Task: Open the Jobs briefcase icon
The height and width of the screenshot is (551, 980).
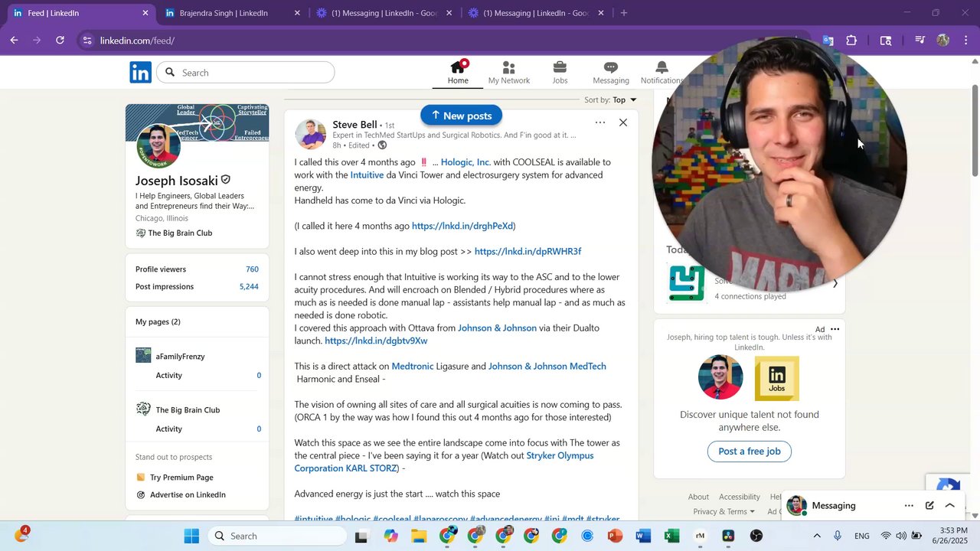Action: click(x=560, y=73)
